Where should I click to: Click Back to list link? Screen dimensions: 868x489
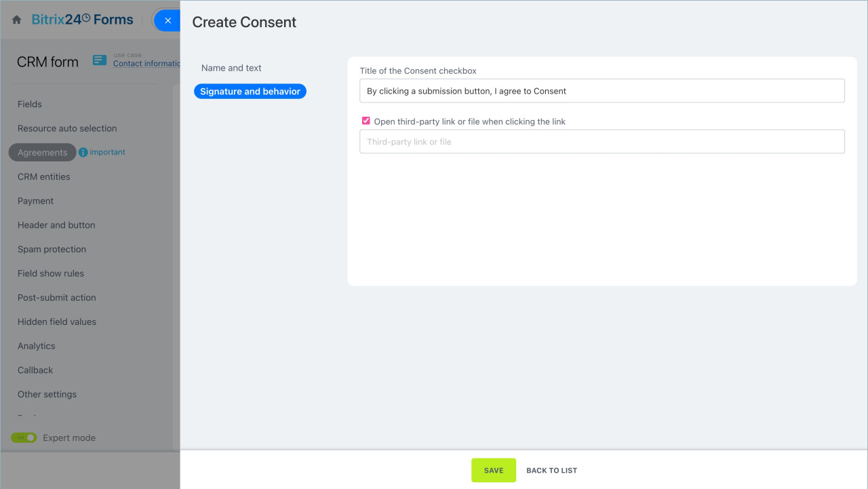551,470
